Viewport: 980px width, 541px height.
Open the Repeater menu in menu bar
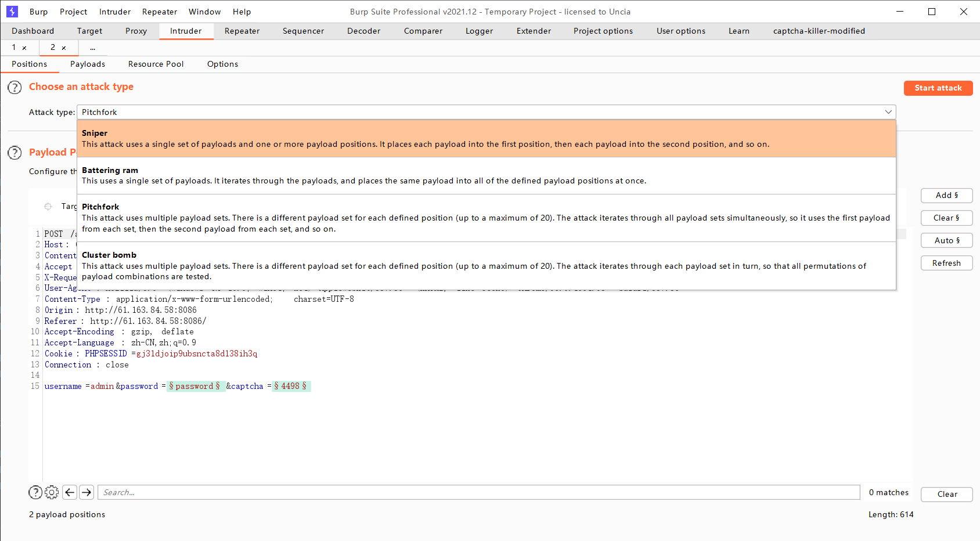click(160, 12)
